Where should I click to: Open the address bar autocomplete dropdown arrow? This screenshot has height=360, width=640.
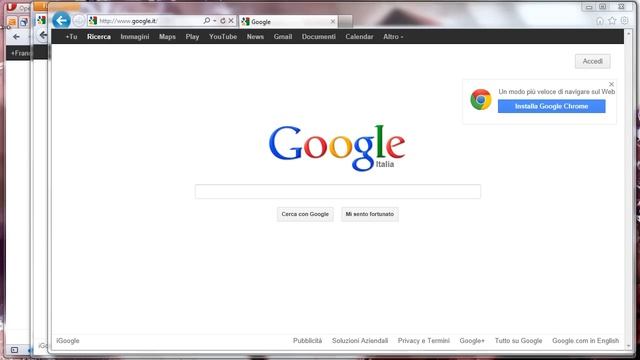[x=215, y=20]
